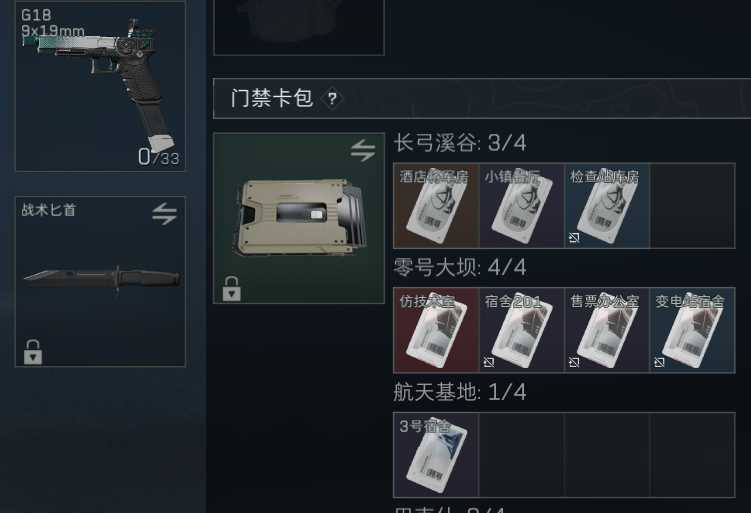Select the 变电站宿舍 keycard
The height and width of the screenshot is (513, 751).
coord(693,330)
